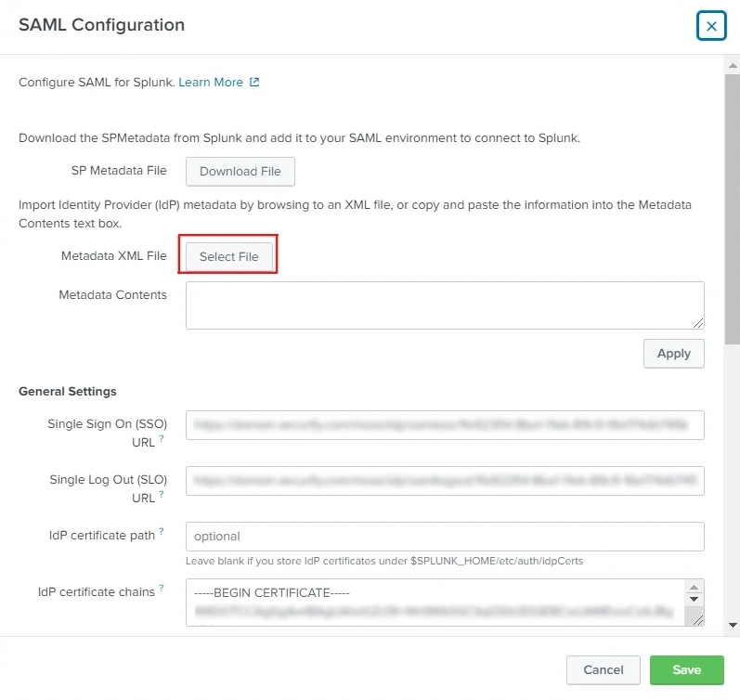Open the Learn More link
740x700 pixels.
point(211,83)
